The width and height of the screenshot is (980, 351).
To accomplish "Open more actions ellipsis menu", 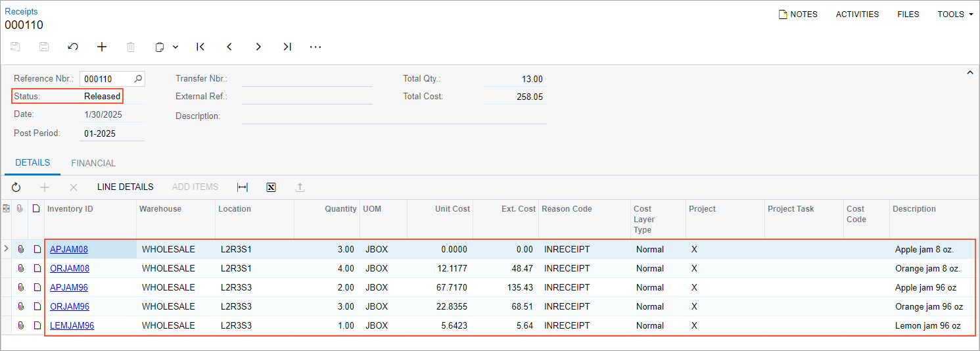I will [x=315, y=47].
